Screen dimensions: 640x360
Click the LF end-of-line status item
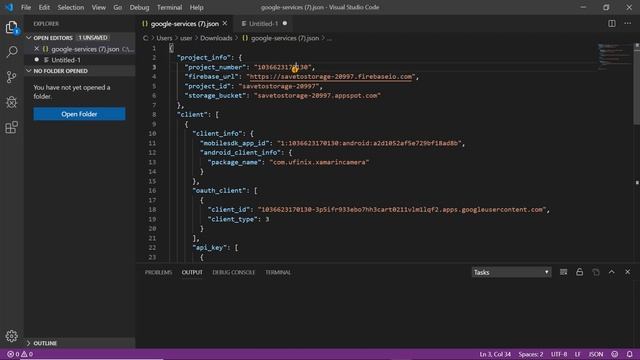coord(578,354)
